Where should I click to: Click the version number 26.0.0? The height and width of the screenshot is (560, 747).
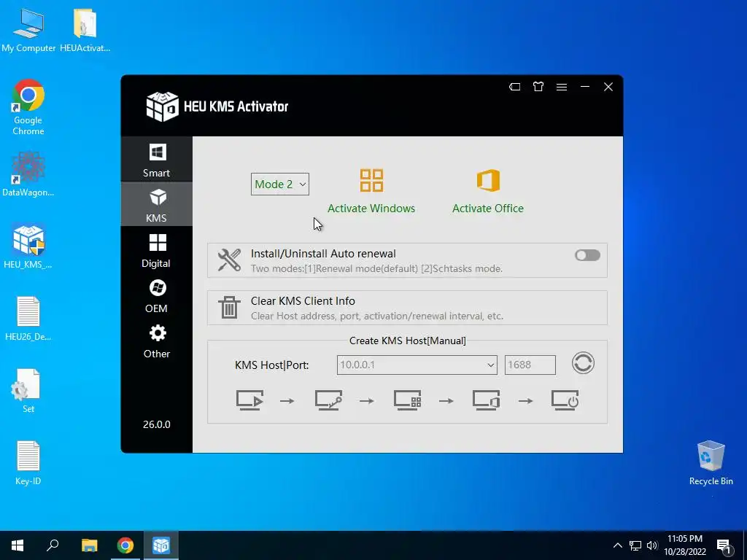click(x=157, y=424)
